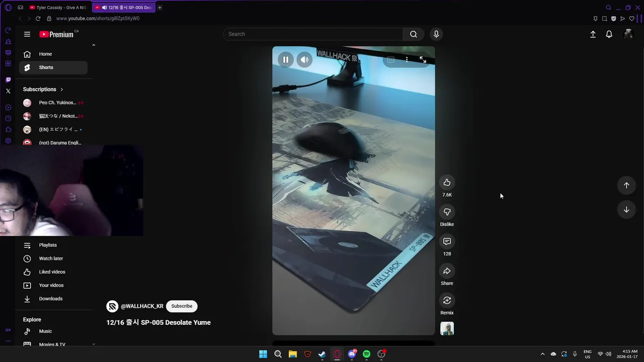The width and height of the screenshot is (644, 362).
Task: Open @WALLHACK_KR channel handle
Action: [x=142, y=306]
